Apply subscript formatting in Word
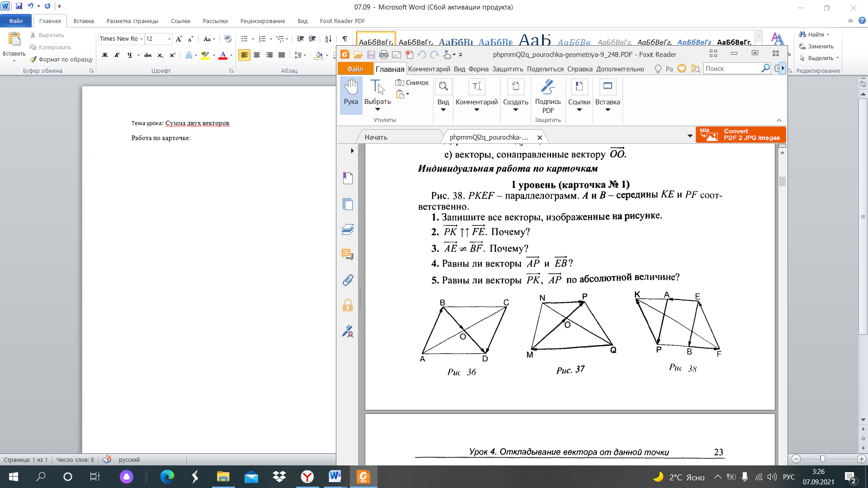868x488 pixels. [x=160, y=55]
